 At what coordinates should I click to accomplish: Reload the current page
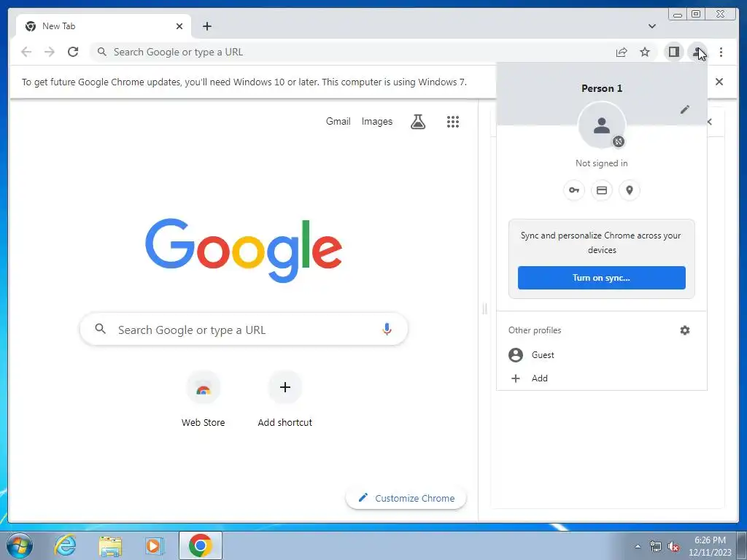coord(73,52)
